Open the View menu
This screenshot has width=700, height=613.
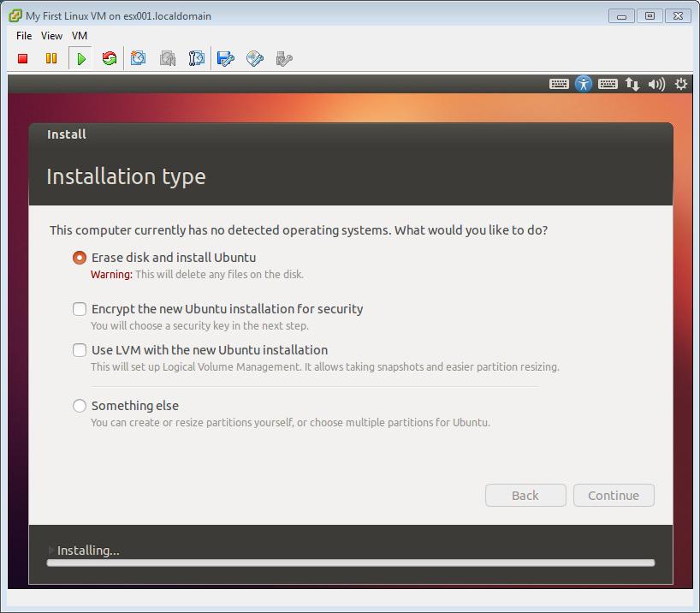51,36
